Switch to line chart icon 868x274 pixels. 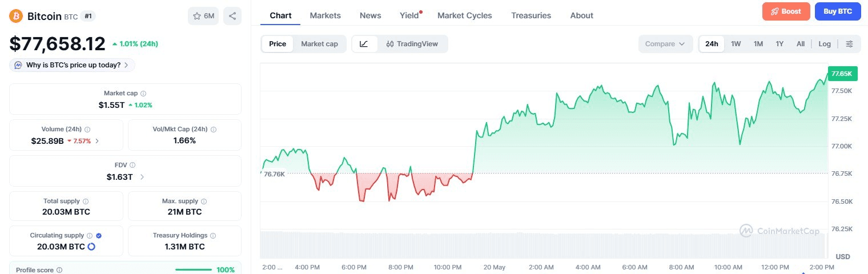point(364,44)
